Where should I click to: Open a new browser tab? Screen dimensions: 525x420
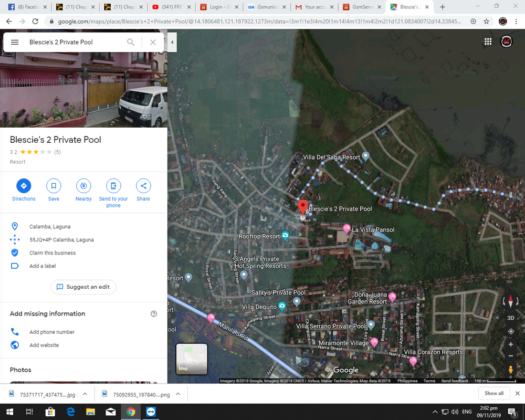click(442, 7)
